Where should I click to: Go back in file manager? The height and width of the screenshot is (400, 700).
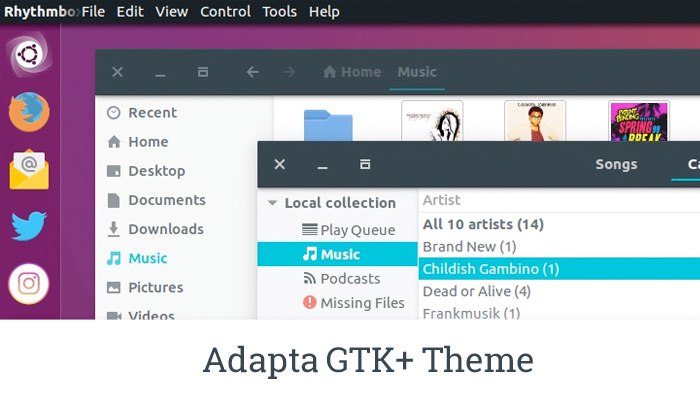tap(253, 72)
